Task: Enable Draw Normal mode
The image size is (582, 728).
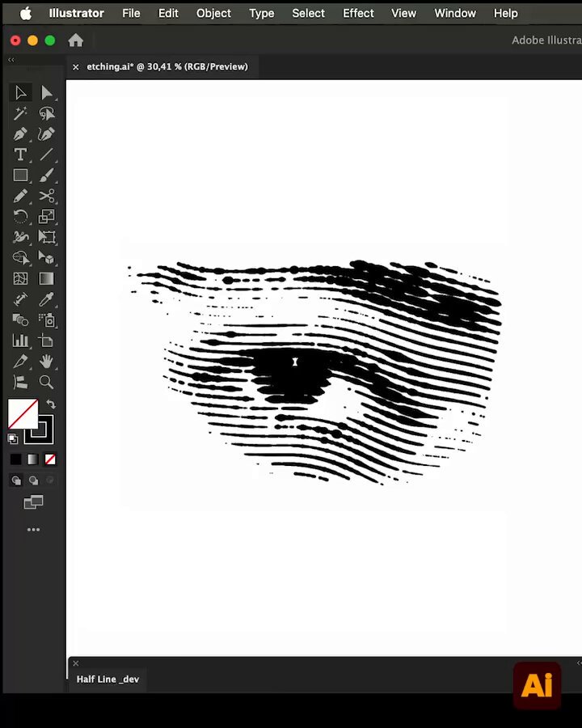Action: [16, 480]
